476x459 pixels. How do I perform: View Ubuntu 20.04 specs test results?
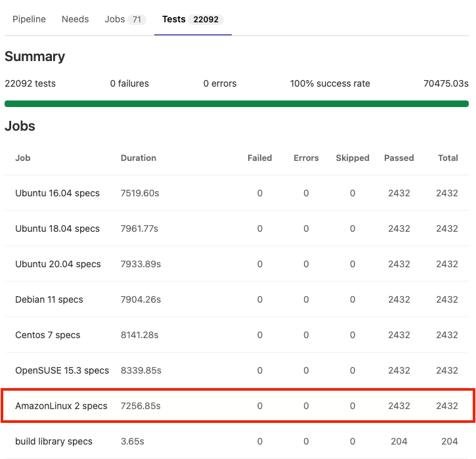click(x=58, y=264)
